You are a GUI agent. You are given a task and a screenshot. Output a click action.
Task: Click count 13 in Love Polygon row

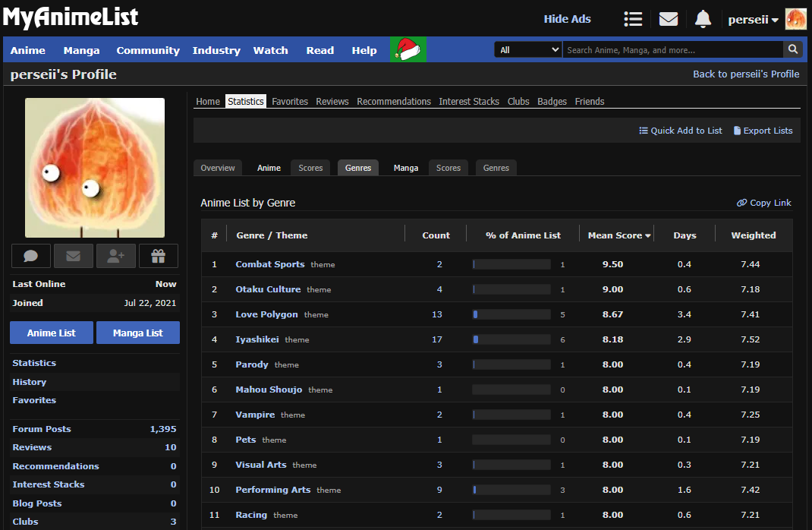(x=437, y=314)
